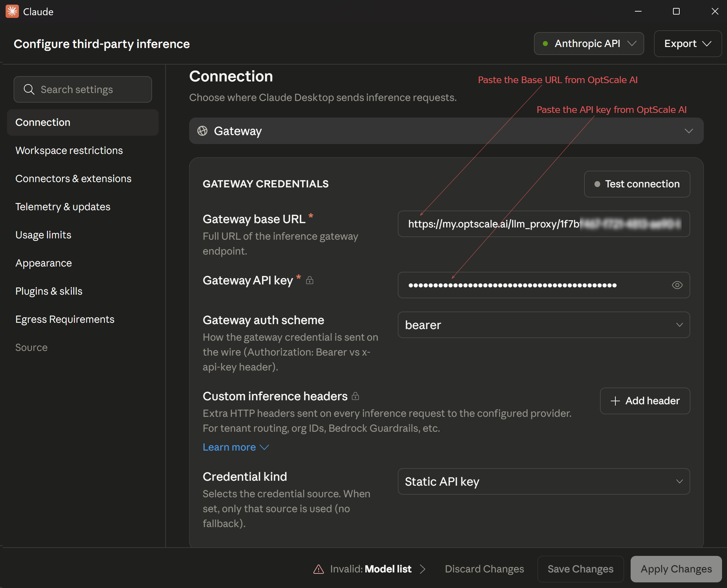Click Discard Changes

click(x=485, y=569)
